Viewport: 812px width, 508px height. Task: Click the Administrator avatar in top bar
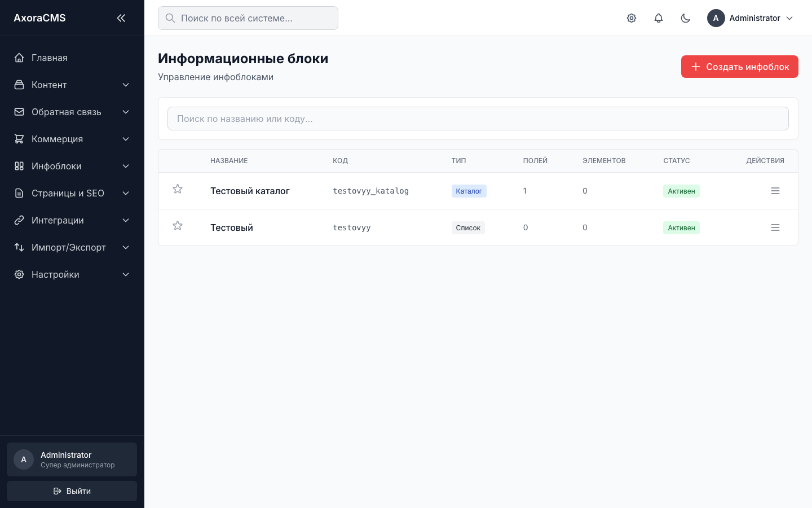pyautogui.click(x=716, y=18)
